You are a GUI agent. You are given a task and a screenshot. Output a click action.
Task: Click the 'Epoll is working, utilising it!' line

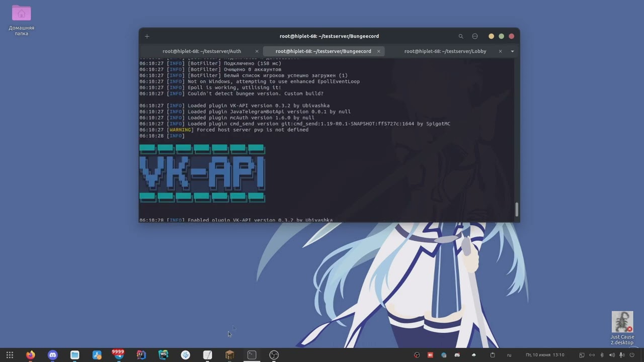[x=210, y=87]
